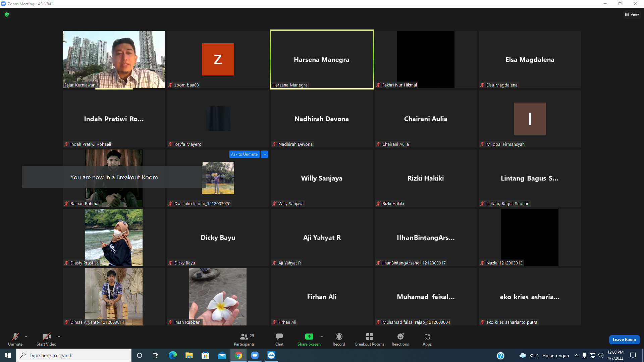The image size is (644, 362).
Task: Open audio options arrow beside Unmute
Action: tap(26, 337)
